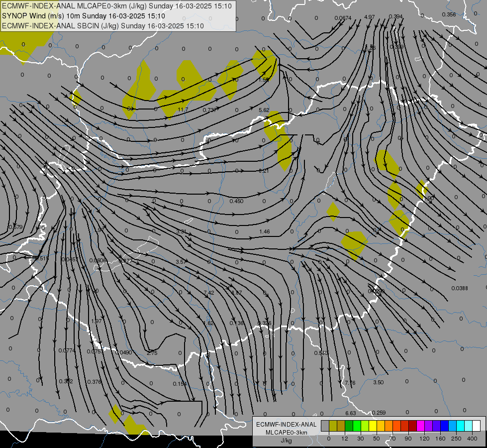Click the map value '0.326'
Screen dimensions: 487x448
[x=265, y=323]
